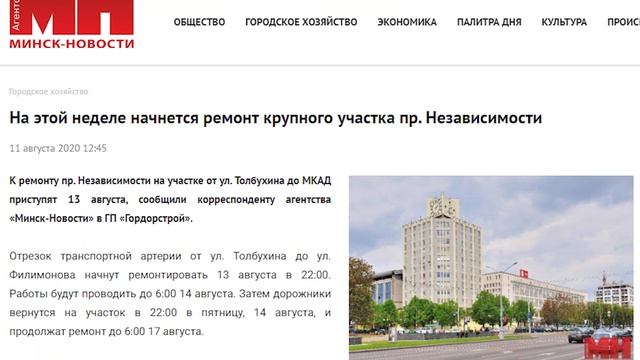Select the Экономика menu item
Screen dimensions: 640x360
(407, 22)
